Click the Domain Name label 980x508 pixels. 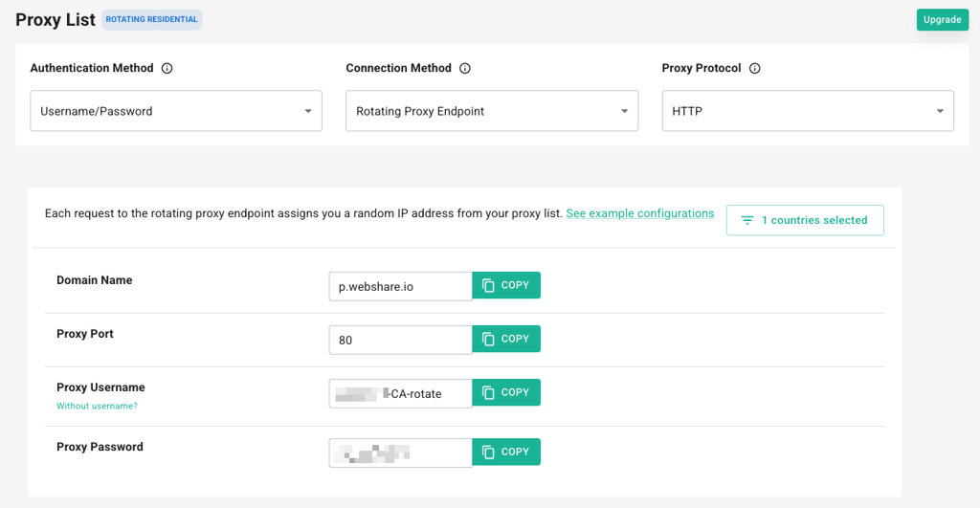point(95,280)
